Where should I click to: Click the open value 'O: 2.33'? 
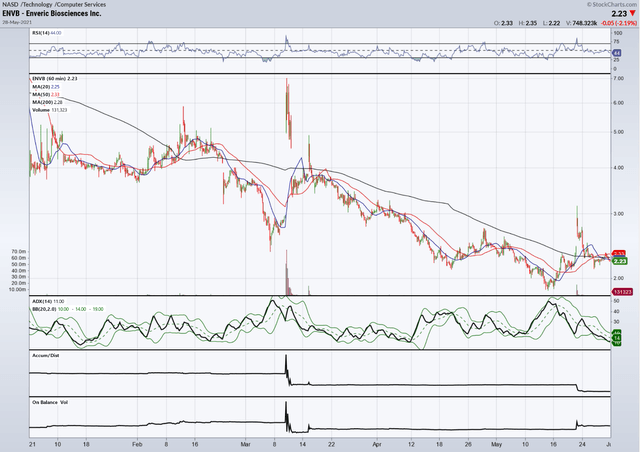click(x=503, y=23)
